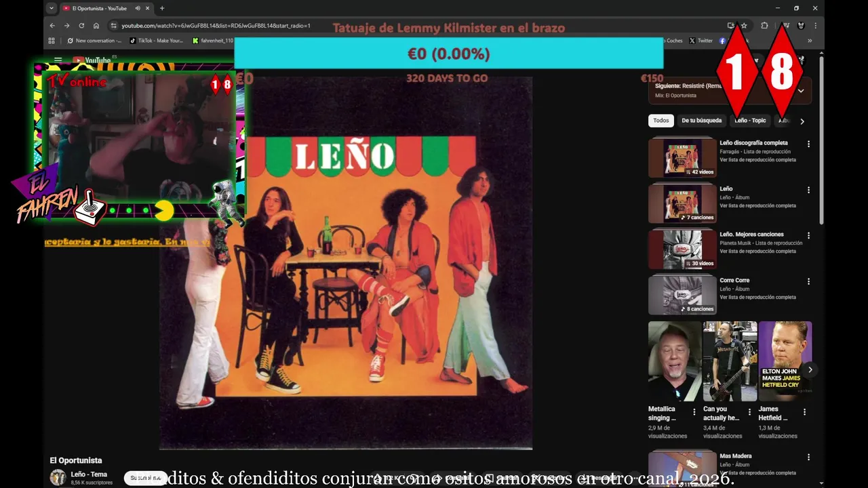Click the Leño channel avatar
This screenshot has width=868, height=488.
coord(58,478)
